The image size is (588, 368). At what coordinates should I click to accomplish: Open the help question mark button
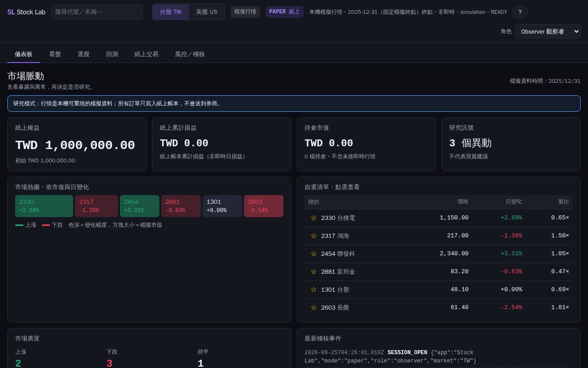(x=520, y=12)
